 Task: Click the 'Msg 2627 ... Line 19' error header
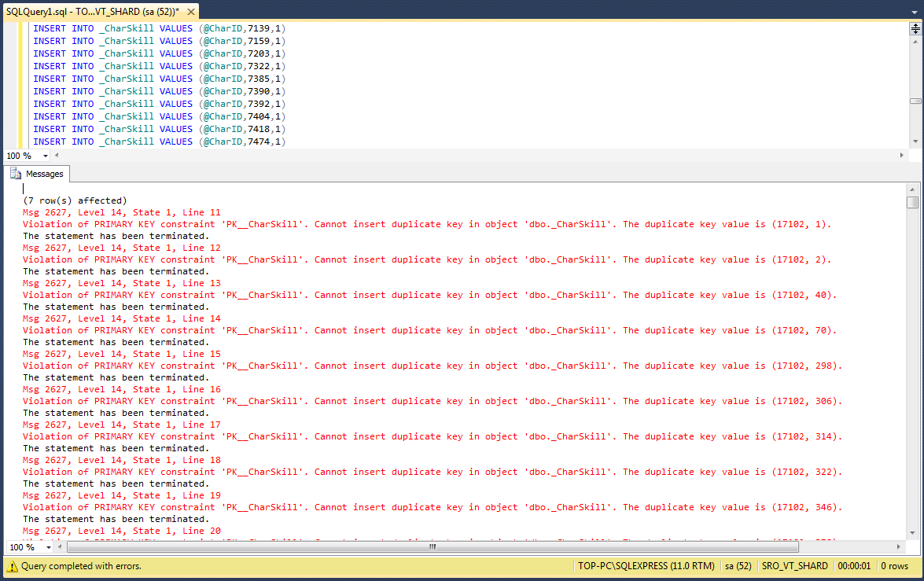click(121, 495)
